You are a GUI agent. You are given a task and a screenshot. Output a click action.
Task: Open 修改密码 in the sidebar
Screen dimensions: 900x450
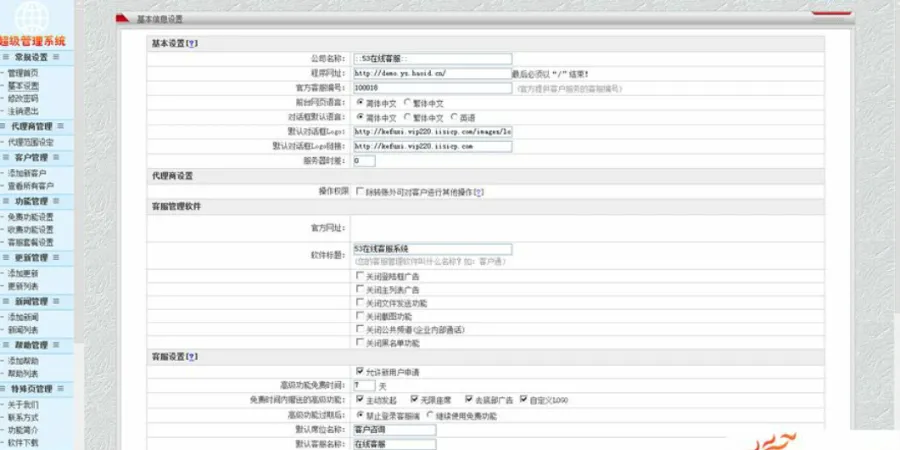click(23, 99)
